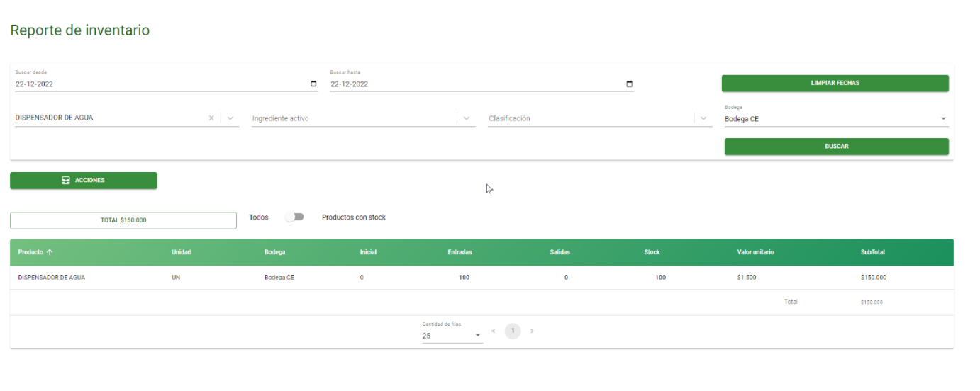Image resolution: width=980 pixels, height=391 pixels.
Task: Focus the Buscar hasta date field
Action: pyautogui.click(x=481, y=84)
